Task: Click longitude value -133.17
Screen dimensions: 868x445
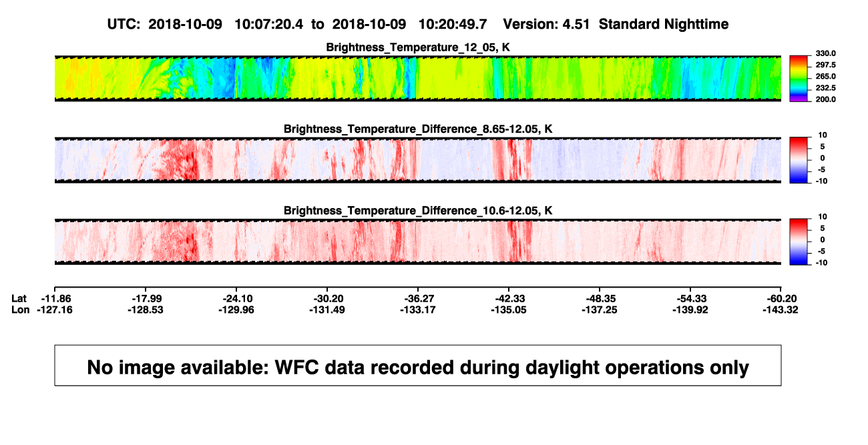Action: (x=418, y=310)
